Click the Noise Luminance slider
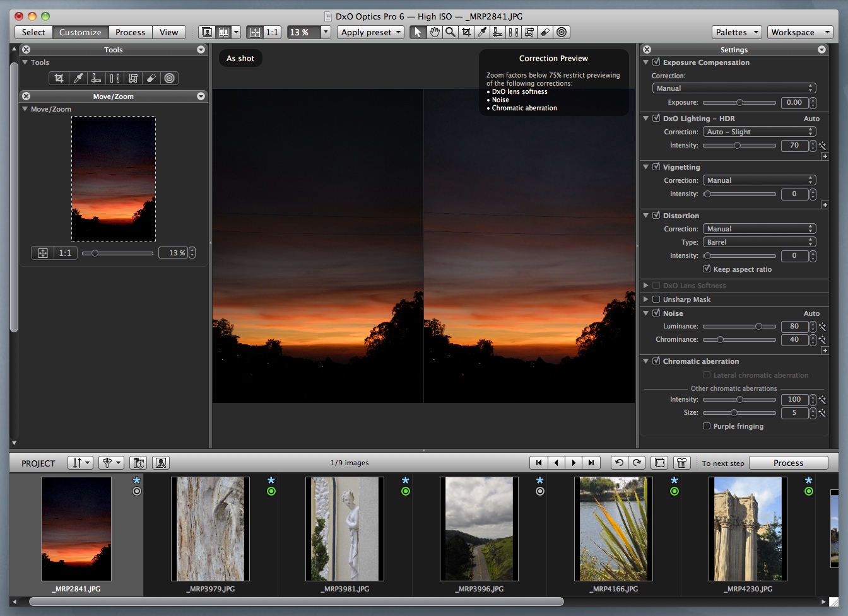The width and height of the screenshot is (848, 616). click(739, 327)
